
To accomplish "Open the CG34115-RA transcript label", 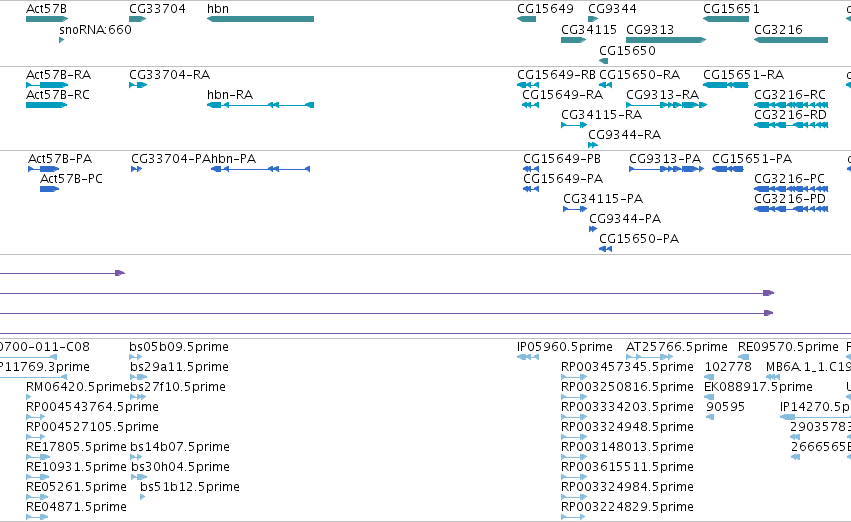I will (x=601, y=115).
